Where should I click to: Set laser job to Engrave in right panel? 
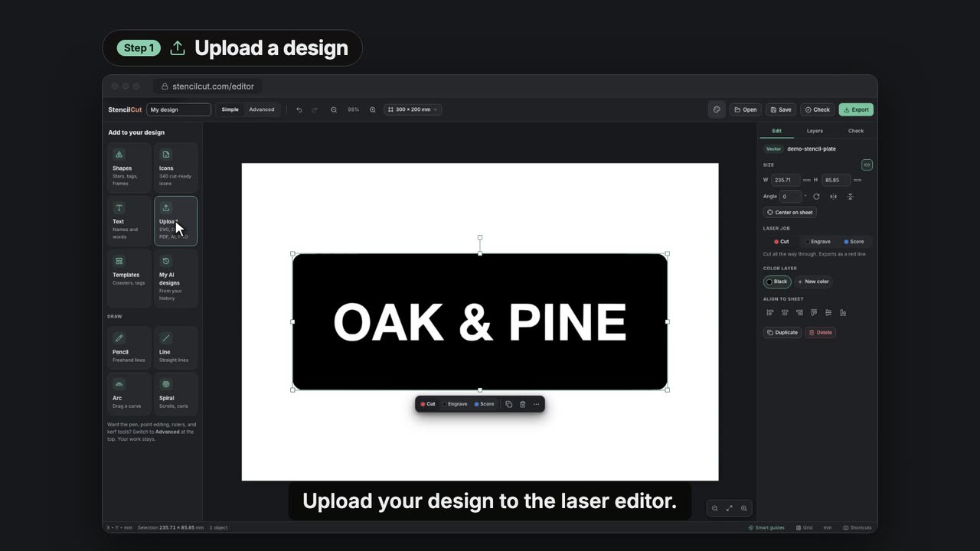point(818,242)
